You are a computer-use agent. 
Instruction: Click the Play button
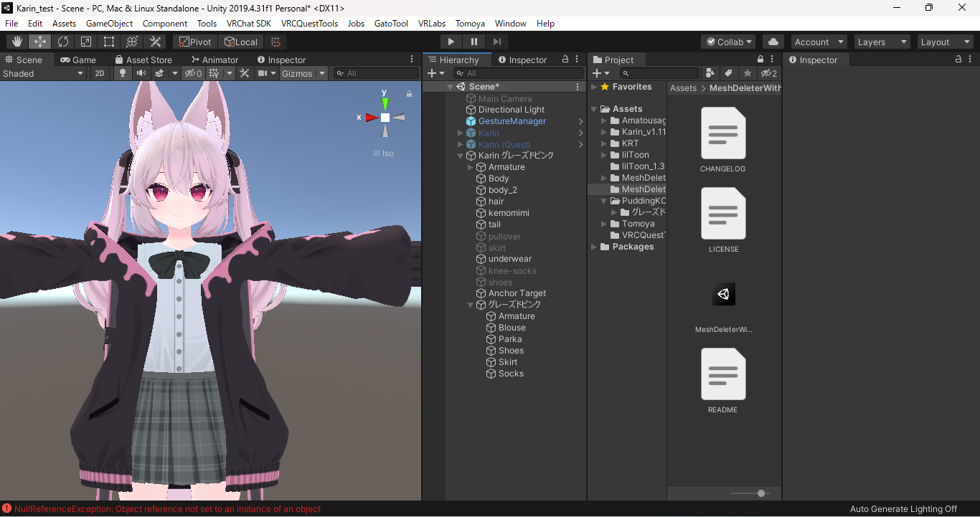[x=451, y=42]
